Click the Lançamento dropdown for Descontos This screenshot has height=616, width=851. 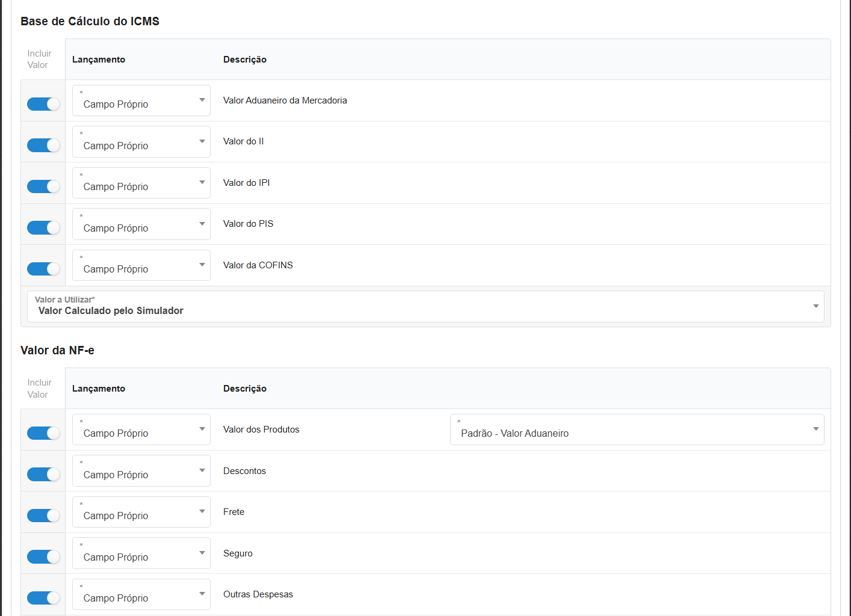tap(141, 471)
